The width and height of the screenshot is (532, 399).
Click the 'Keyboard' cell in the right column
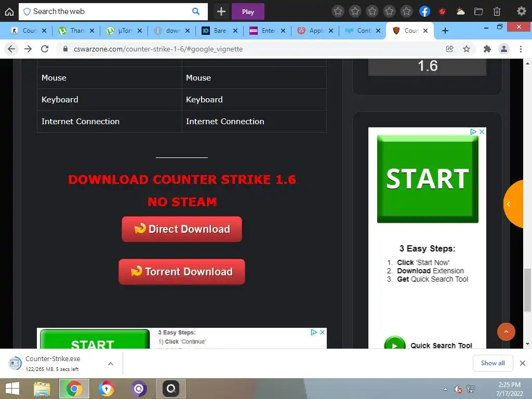click(254, 99)
